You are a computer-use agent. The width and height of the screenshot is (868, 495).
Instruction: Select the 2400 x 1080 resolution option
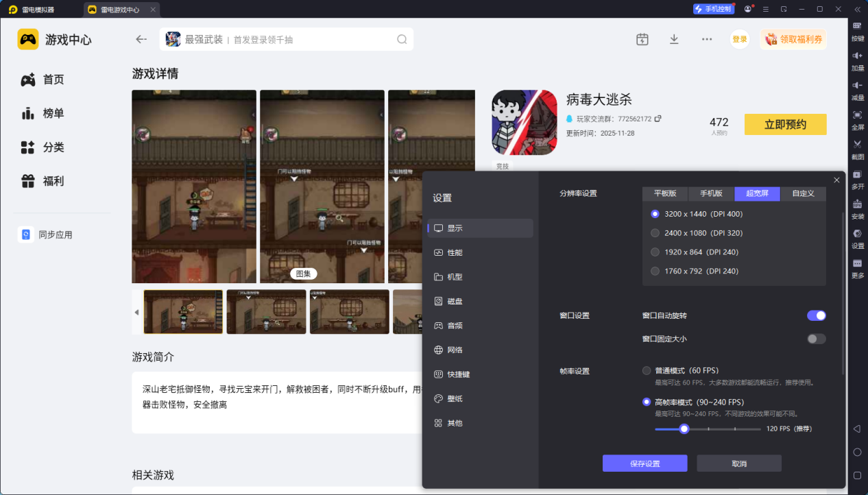coord(655,232)
